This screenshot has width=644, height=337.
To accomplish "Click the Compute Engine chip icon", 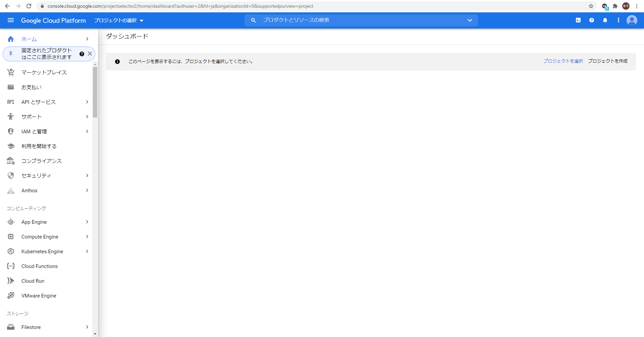I will [11, 237].
